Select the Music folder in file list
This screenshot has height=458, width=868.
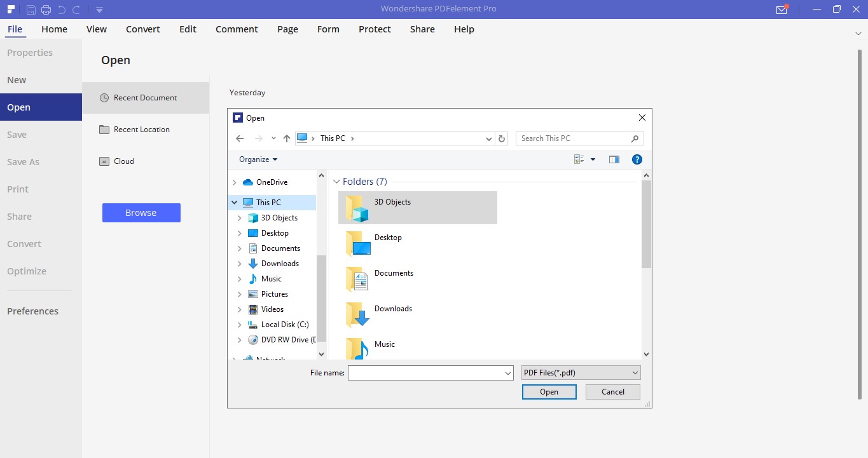418,348
